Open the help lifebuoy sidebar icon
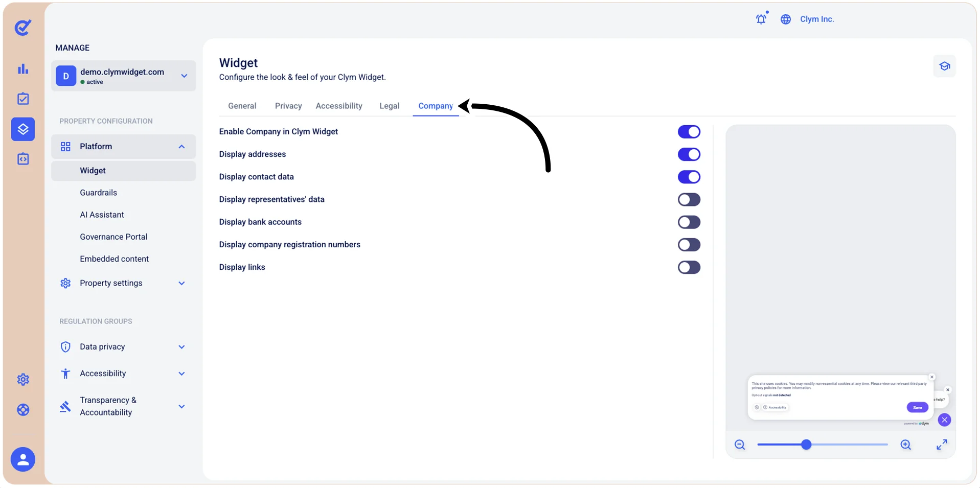 pyautogui.click(x=23, y=410)
